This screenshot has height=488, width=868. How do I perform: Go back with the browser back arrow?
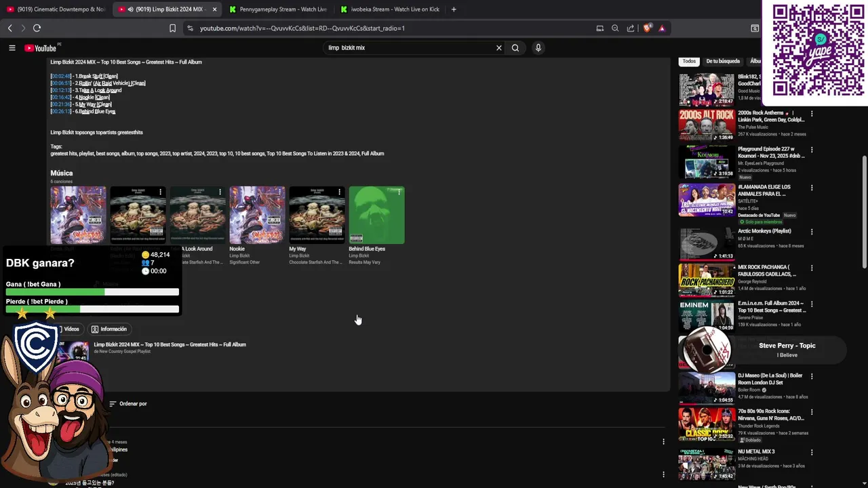tap(9, 28)
